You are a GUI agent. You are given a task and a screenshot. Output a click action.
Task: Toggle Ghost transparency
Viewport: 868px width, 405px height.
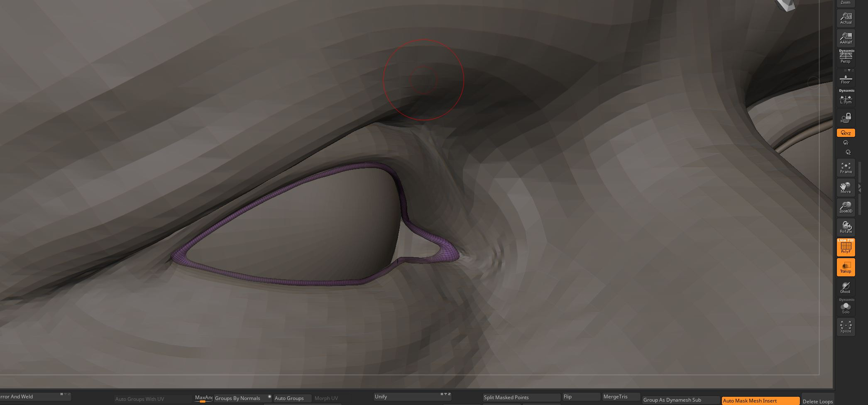pos(846,287)
